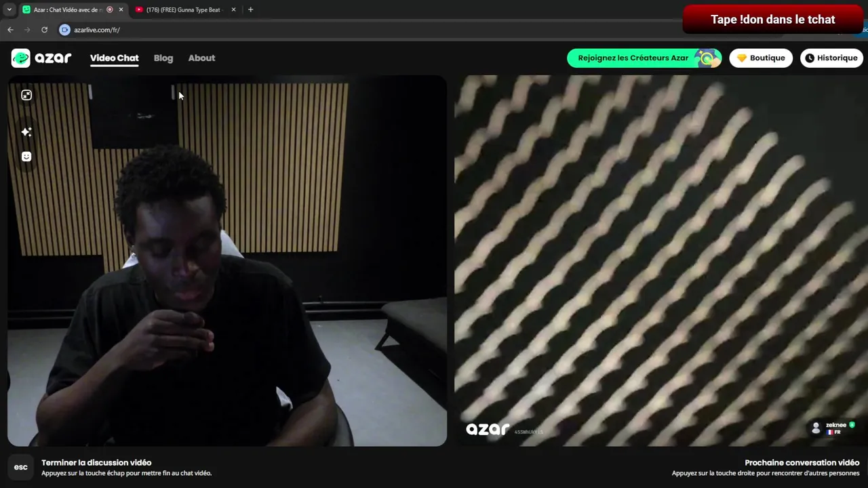The width and height of the screenshot is (868, 488).
Task: Open the Boutique button
Action: (x=761, y=58)
